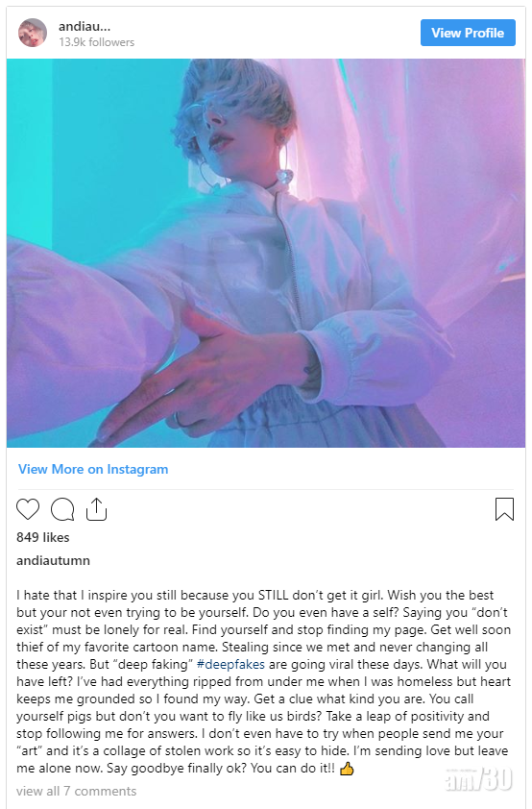Share the post using the share icon
This screenshot has height=809, width=532.
pos(96,509)
